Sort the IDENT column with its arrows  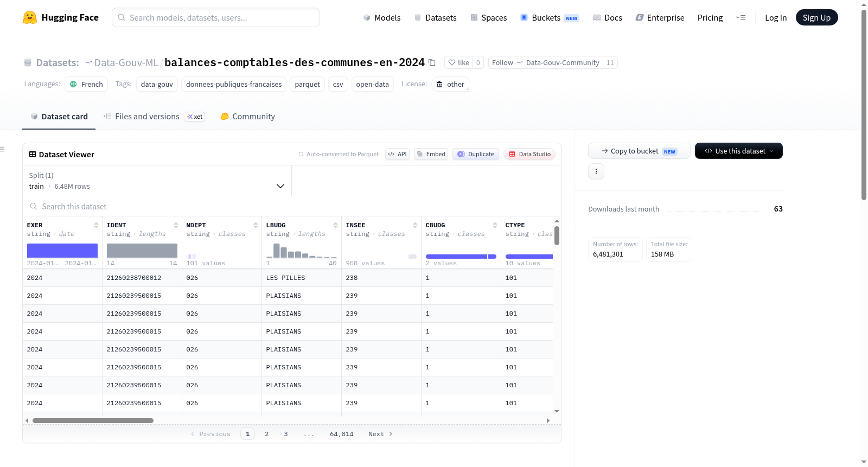point(176,225)
